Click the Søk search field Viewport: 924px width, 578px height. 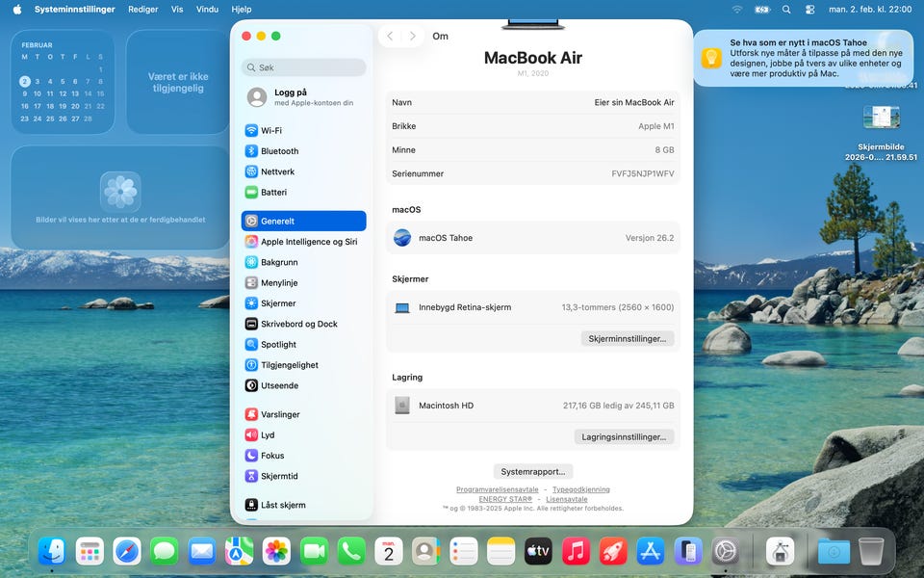(x=304, y=68)
